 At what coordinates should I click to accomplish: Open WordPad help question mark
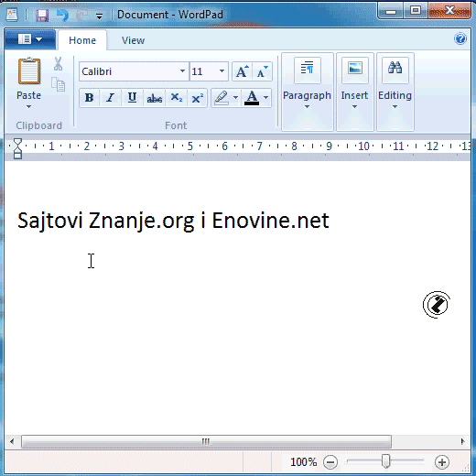460,38
